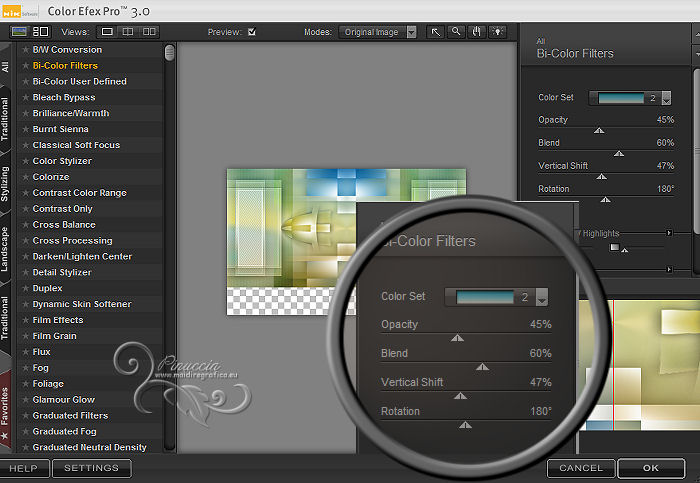Viewport: 700px width, 483px height.
Task: Select the Fog filter entry
Action: (40, 368)
